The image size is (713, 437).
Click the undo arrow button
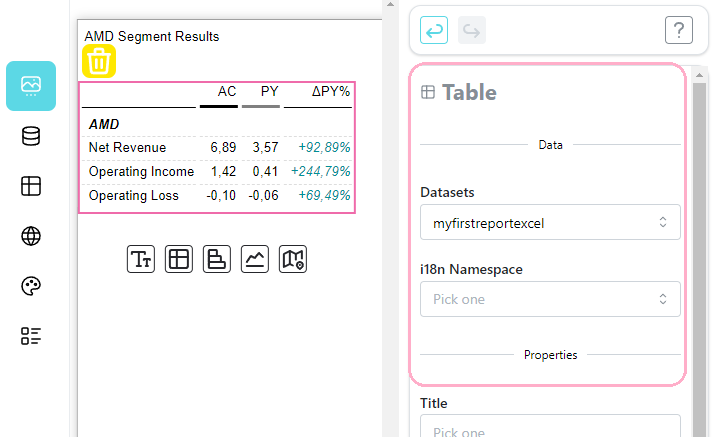434,30
